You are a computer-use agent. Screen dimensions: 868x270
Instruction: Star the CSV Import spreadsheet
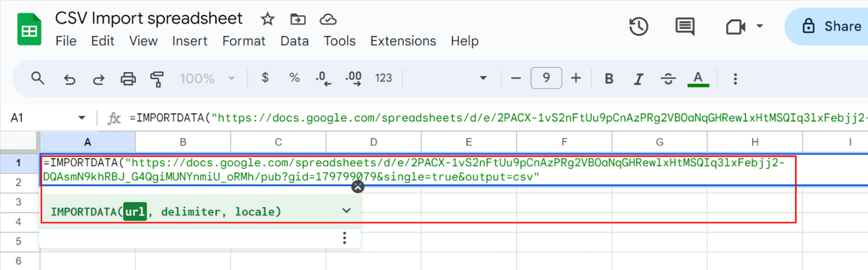pyautogui.click(x=267, y=20)
